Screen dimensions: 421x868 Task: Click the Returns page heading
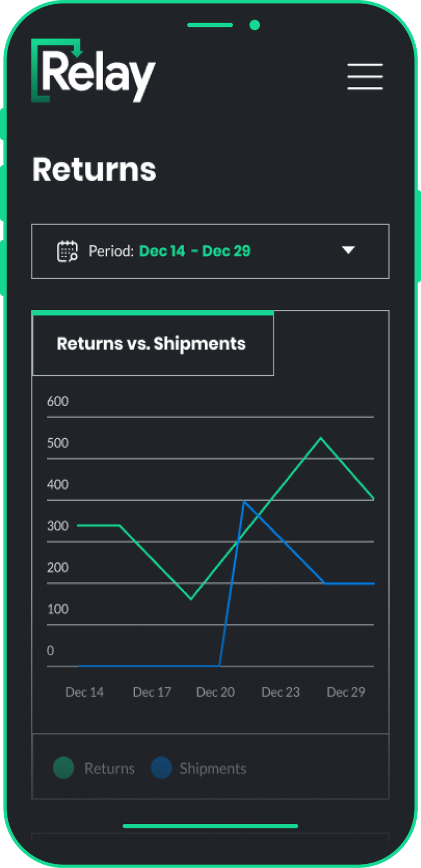click(x=94, y=169)
